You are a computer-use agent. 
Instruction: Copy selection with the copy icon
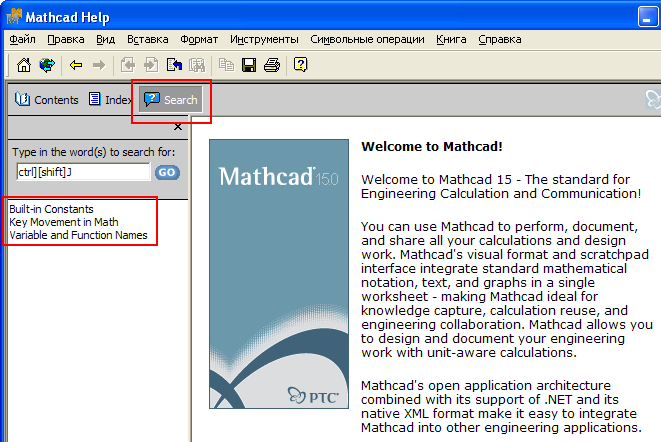[x=226, y=65]
